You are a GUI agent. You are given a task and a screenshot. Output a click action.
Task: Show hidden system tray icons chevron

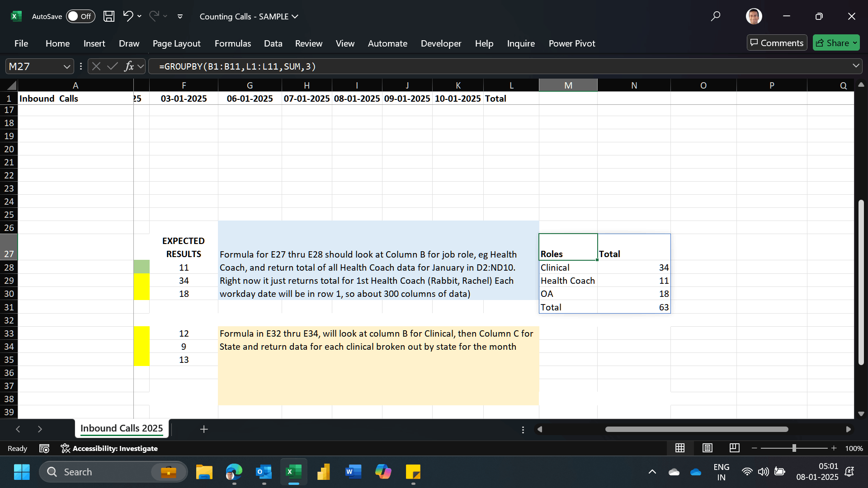coord(652,472)
